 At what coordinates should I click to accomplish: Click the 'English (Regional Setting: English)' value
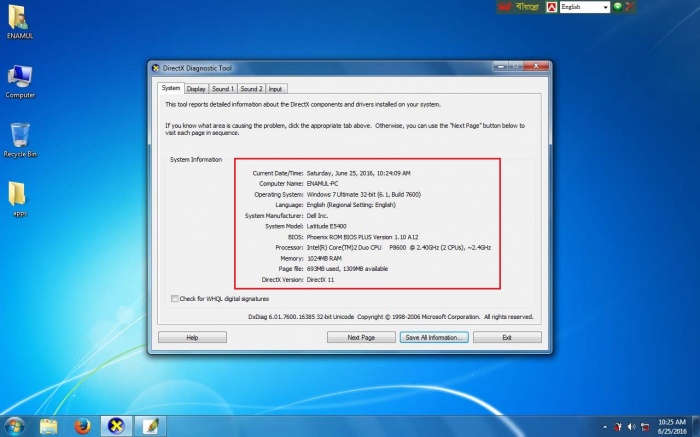coord(351,205)
